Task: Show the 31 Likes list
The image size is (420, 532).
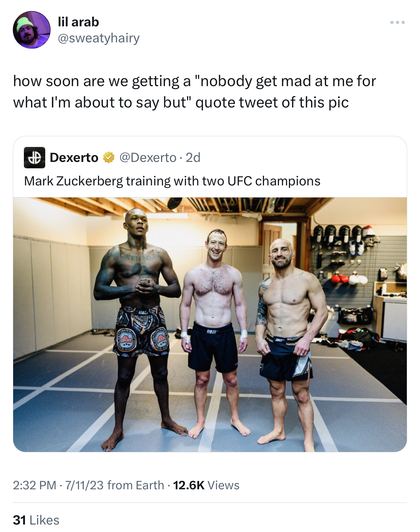Action: tap(36, 520)
